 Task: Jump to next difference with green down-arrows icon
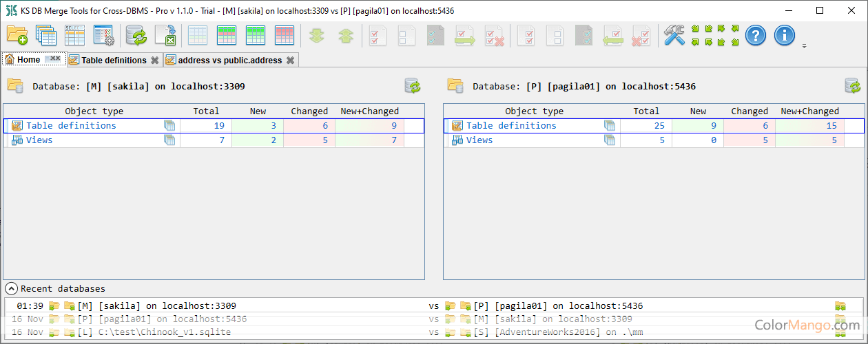(317, 36)
